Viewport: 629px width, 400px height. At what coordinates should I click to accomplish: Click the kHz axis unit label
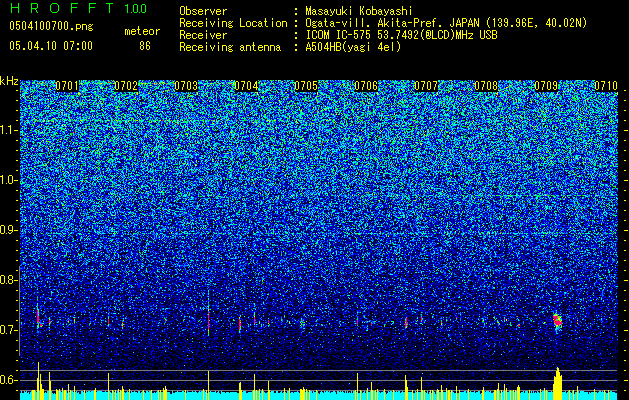(9, 81)
